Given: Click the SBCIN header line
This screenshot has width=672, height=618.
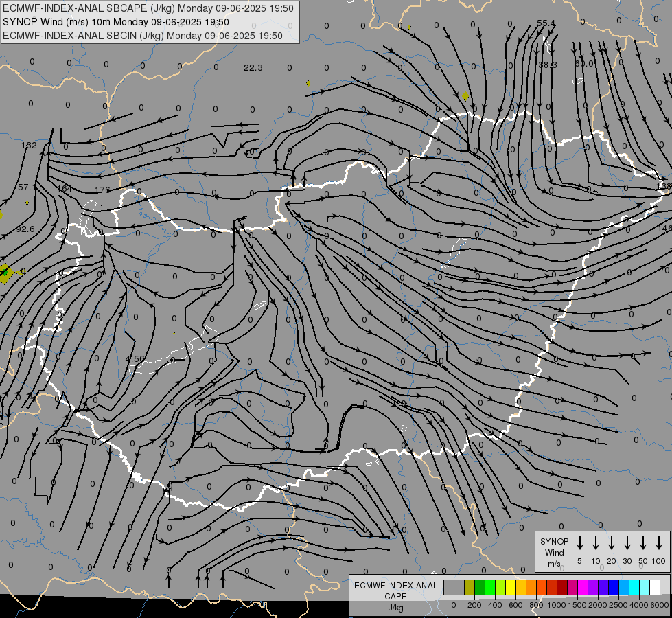Looking at the screenshot, I should click(143, 36).
